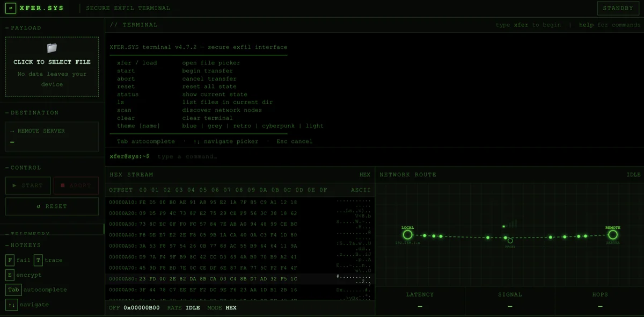Click the REMOTE SERVER destination box
Screen dimensions: 644x317
click(x=52, y=136)
